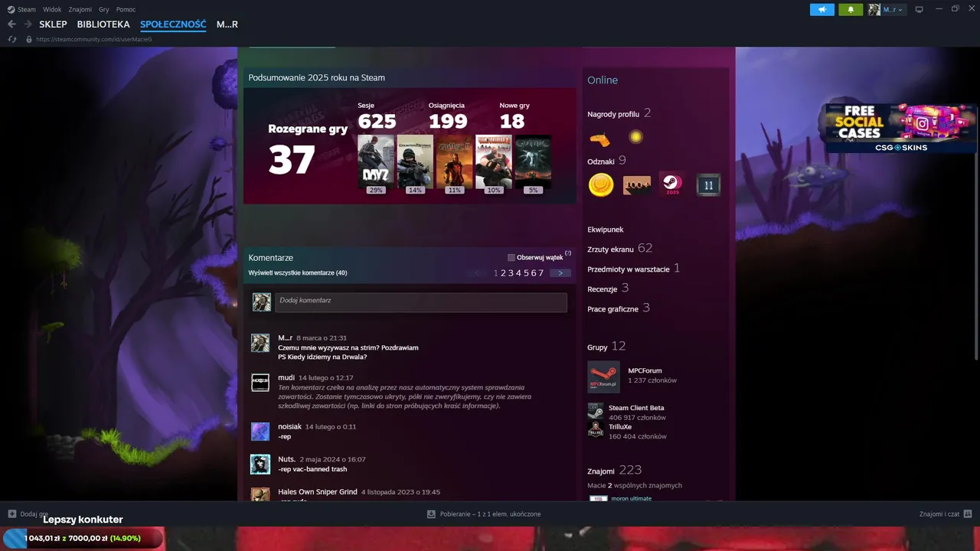The image size is (980, 551).
Task: Open the M...R profile tab
Action: coord(227,24)
